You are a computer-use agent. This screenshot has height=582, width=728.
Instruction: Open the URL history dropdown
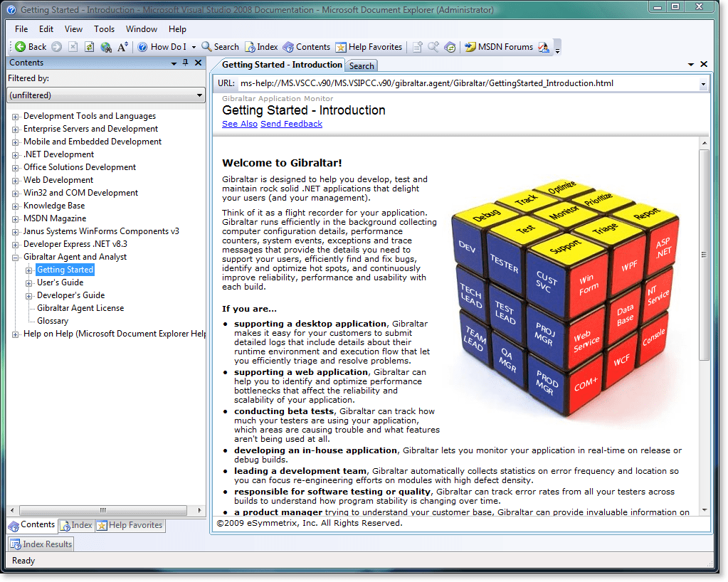tap(703, 84)
